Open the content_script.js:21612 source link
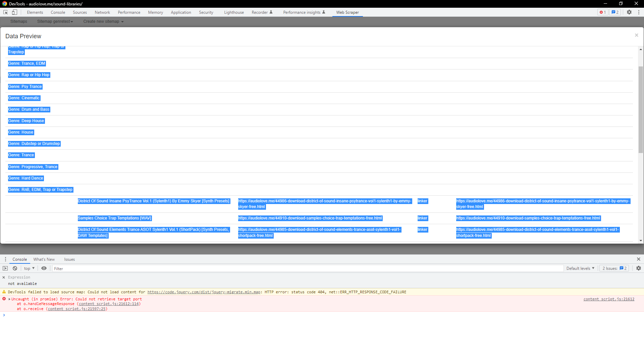The image size is (644, 349). tap(609, 299)
